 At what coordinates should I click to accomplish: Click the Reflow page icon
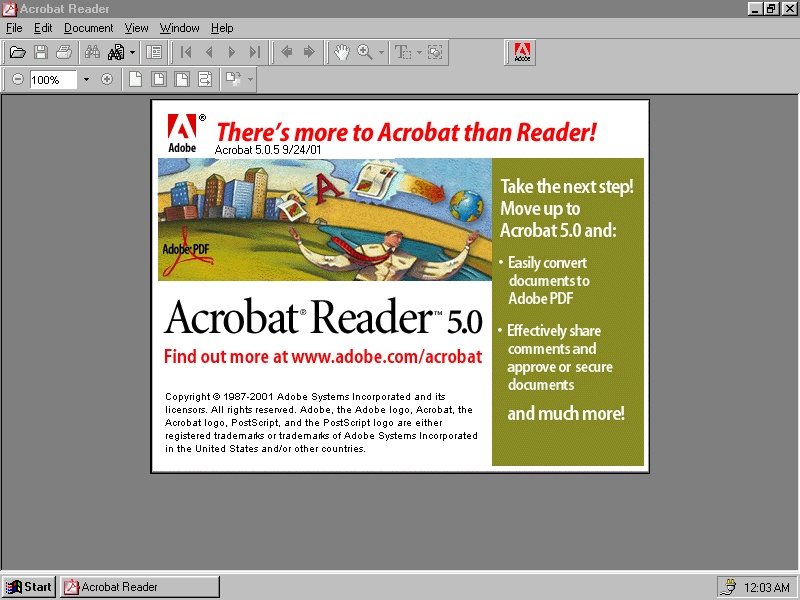pos(205,80)
